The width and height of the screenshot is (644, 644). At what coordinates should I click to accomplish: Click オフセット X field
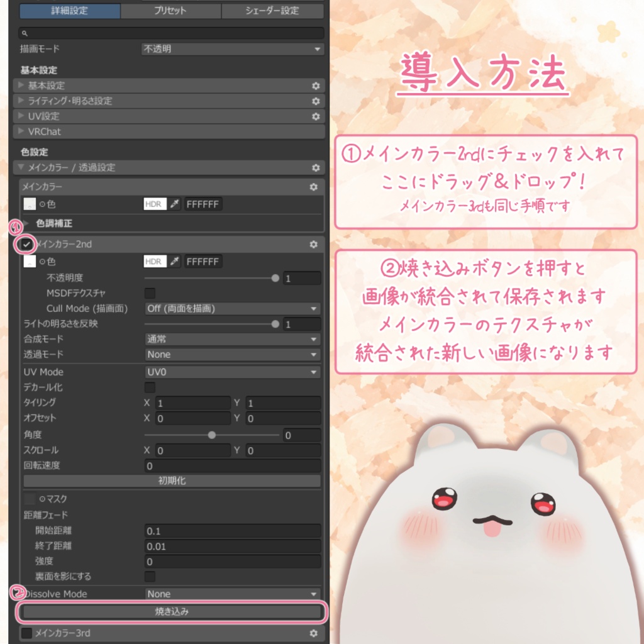click(x=193, y=418)
